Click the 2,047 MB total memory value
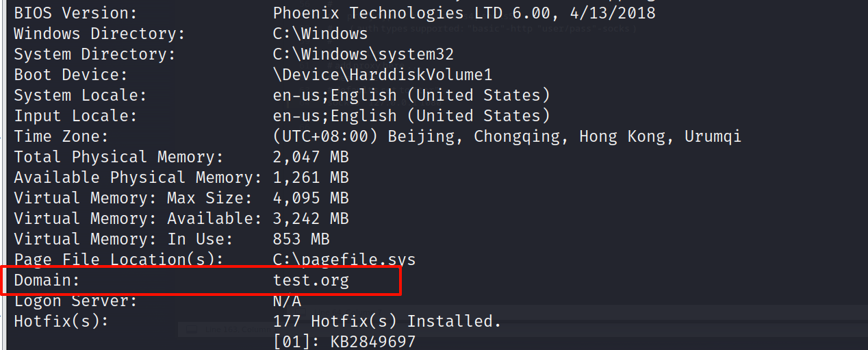Image resolution: width=868 pixels, height=350 pixels. point(311,157)
